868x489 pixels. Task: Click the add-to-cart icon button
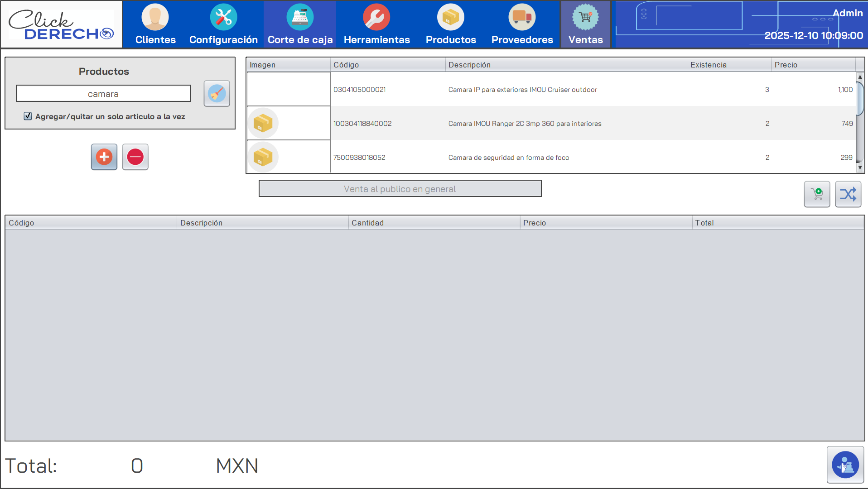tap(817, 194)
